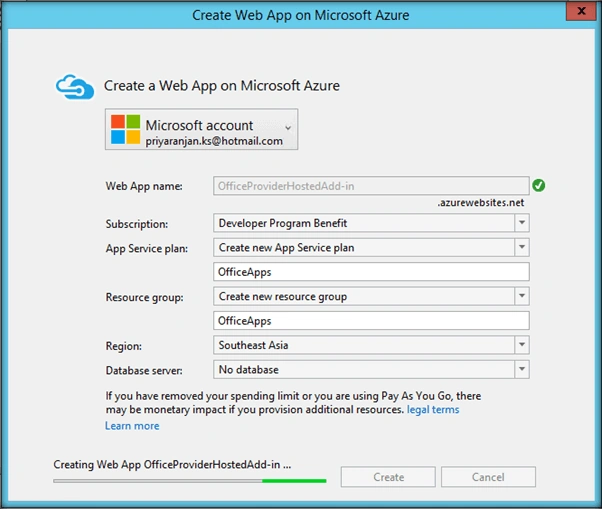602x509 pixels.
Task: Open the legal terms link
Action: (433, 410)
